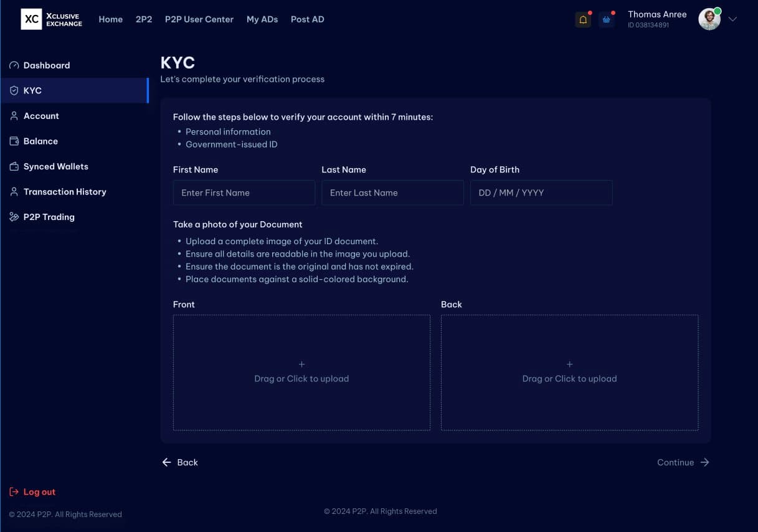This screenshot has height=532, width=758.
Task: Open P2P Trading via its sidebar icon
Action: [x=14, y=217]
